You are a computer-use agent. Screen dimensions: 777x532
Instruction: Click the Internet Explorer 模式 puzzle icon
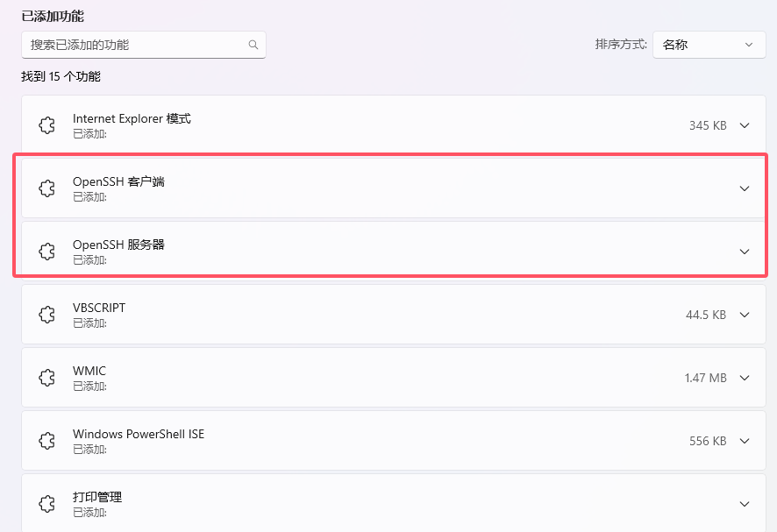point(47,125)
